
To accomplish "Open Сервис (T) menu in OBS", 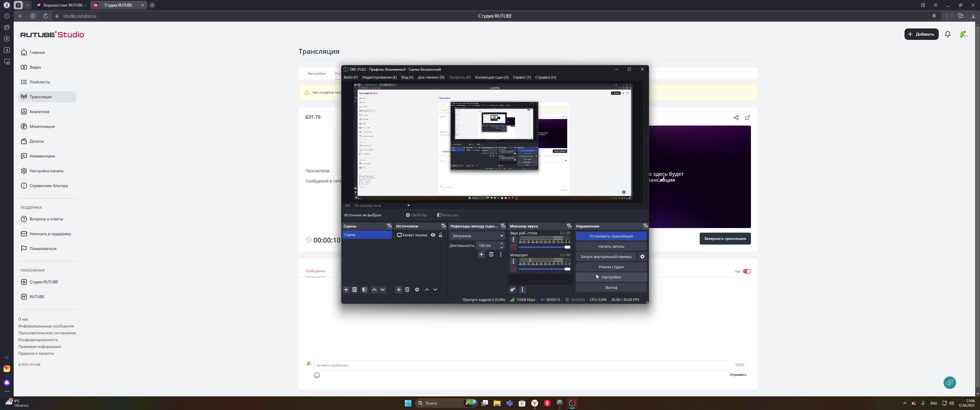I will 522,77.
